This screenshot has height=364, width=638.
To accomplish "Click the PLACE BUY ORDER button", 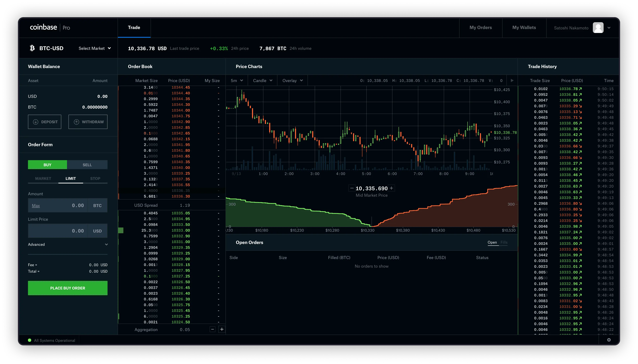I will click(x=68, y=288).
